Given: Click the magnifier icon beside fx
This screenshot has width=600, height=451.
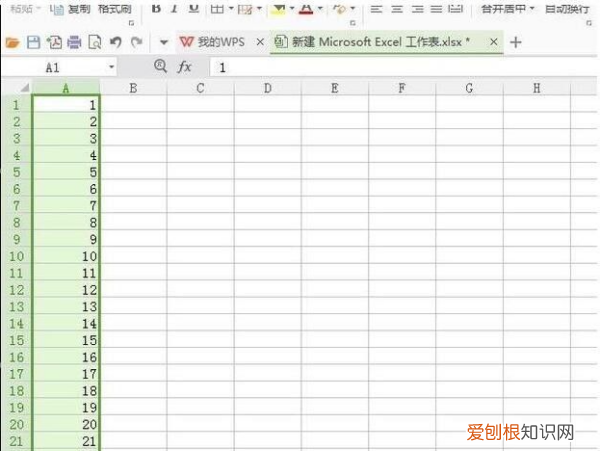Looking at the screenshot, I should tap(160, 67).
